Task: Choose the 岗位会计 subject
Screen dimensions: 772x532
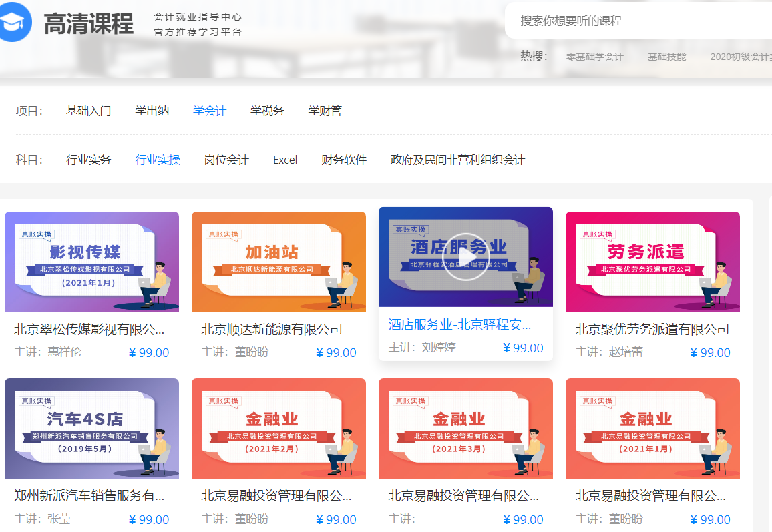Action: click(x=227, y=160)
